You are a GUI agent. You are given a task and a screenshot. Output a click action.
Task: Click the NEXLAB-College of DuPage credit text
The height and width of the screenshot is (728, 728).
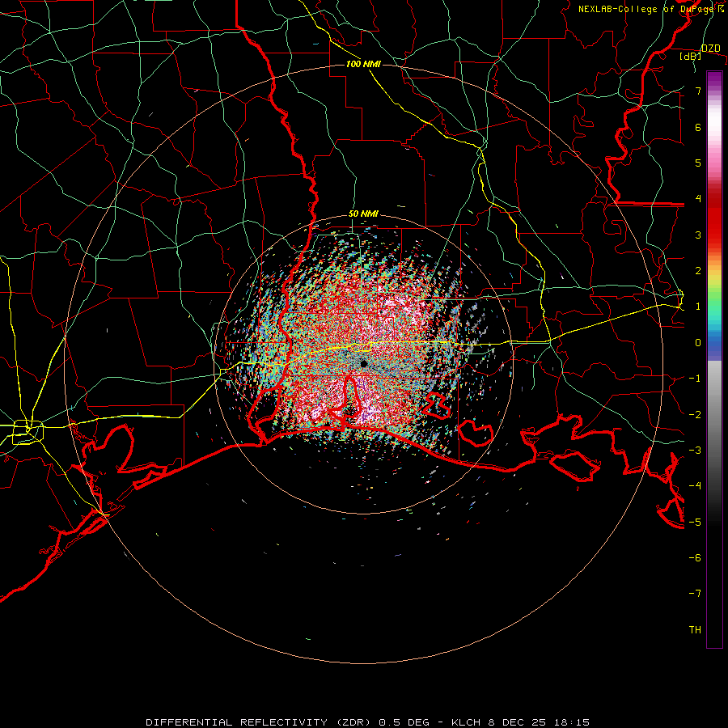pyautogui.click(x=651, y=9)
